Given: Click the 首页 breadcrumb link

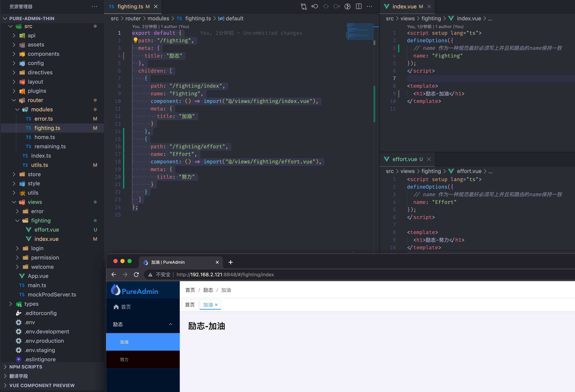Looking at the screenshot, I should click(190, 290).
